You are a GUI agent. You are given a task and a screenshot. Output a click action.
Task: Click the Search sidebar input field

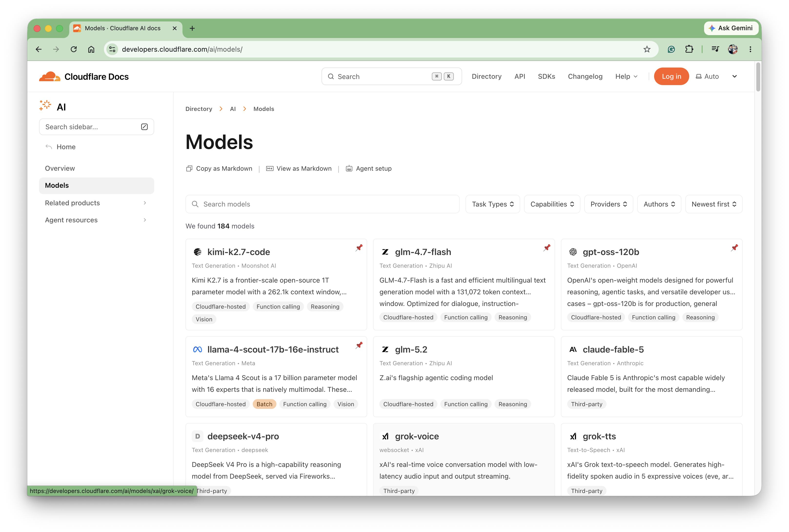click(96, 127)
